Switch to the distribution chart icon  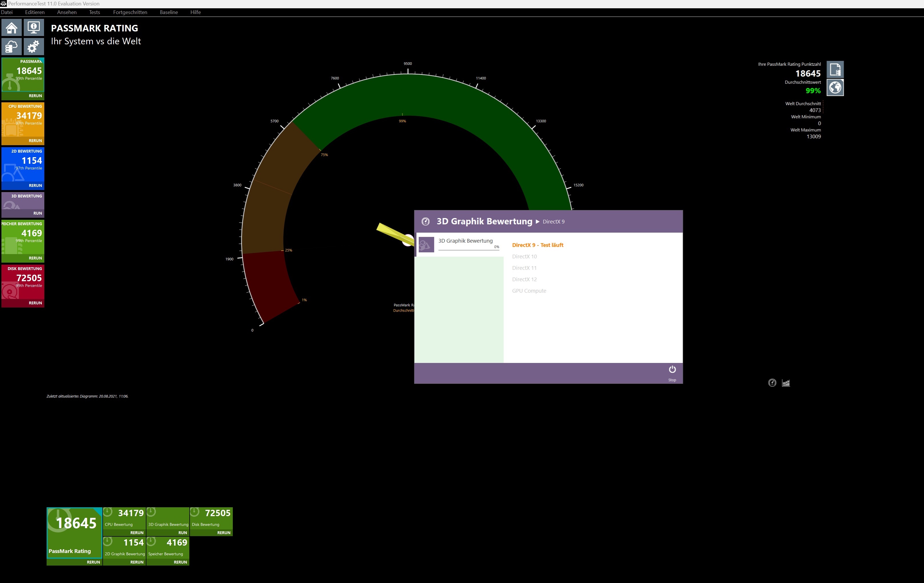786,383
